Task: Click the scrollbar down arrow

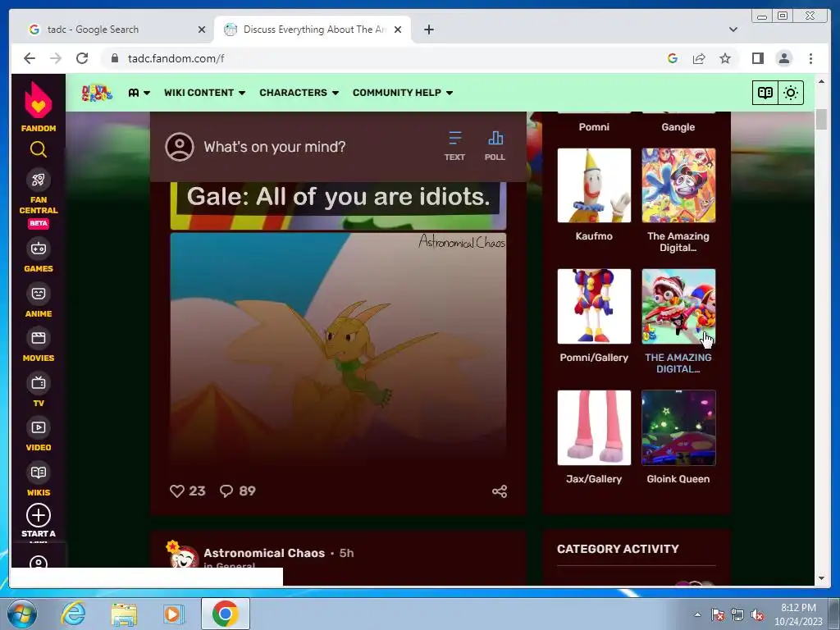Action: tap(821, 578)
